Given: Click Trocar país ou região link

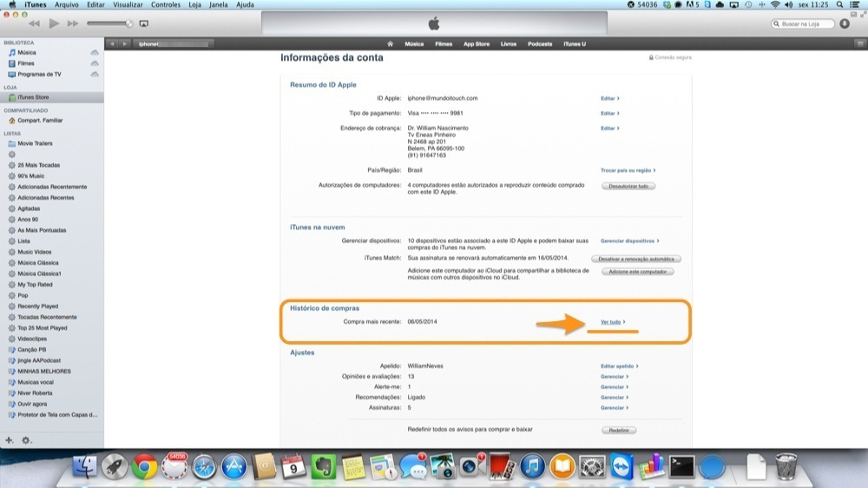Looking at the screenshot, I should [628, 170].
